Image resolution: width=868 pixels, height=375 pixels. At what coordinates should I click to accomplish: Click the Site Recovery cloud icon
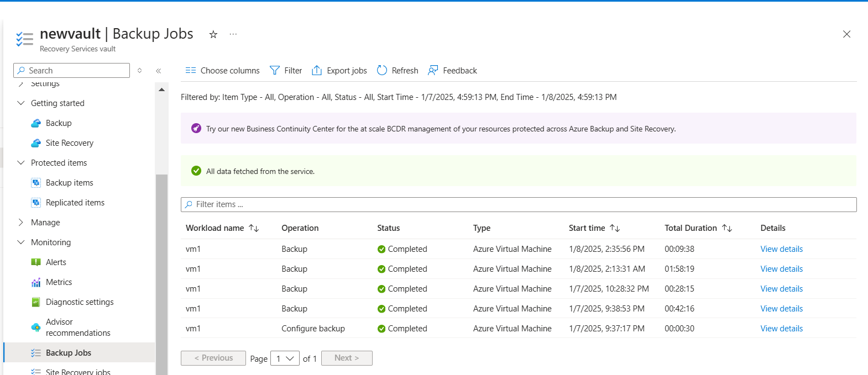pyautogui.click(x=36, y=143)
